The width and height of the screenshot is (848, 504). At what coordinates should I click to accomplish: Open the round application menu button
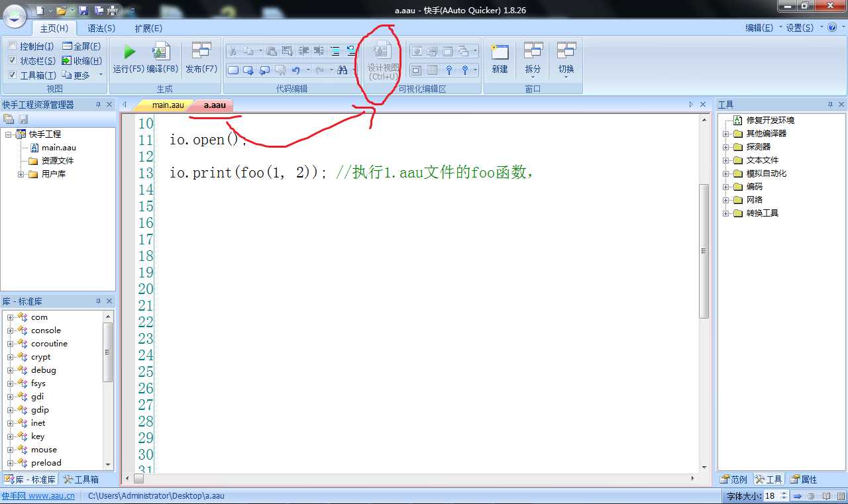tap(15, 15)
